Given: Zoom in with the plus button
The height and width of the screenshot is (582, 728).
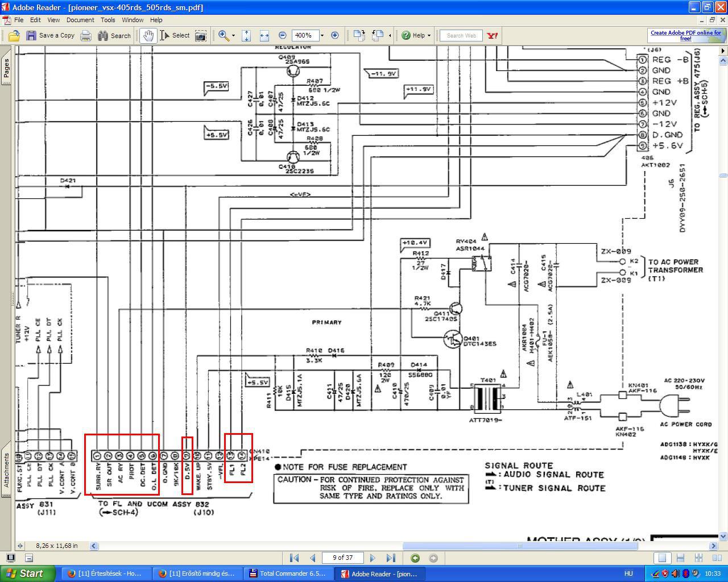Looking at the screenshot, I should tap(335, 35).
